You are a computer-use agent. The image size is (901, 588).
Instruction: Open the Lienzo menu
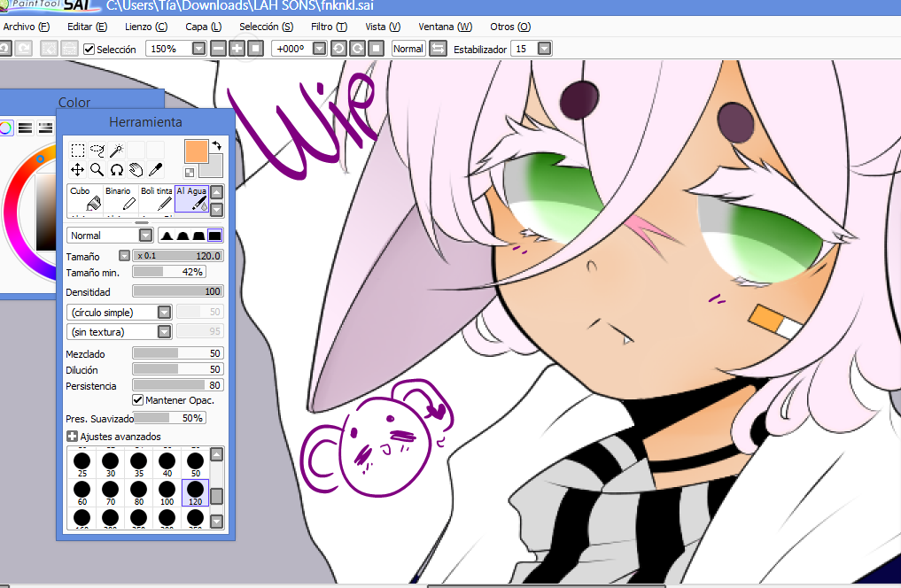(x=146, y=27)
